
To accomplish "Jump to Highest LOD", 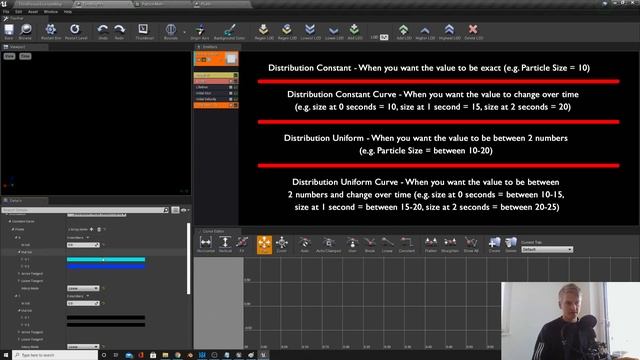I will 449,30.
